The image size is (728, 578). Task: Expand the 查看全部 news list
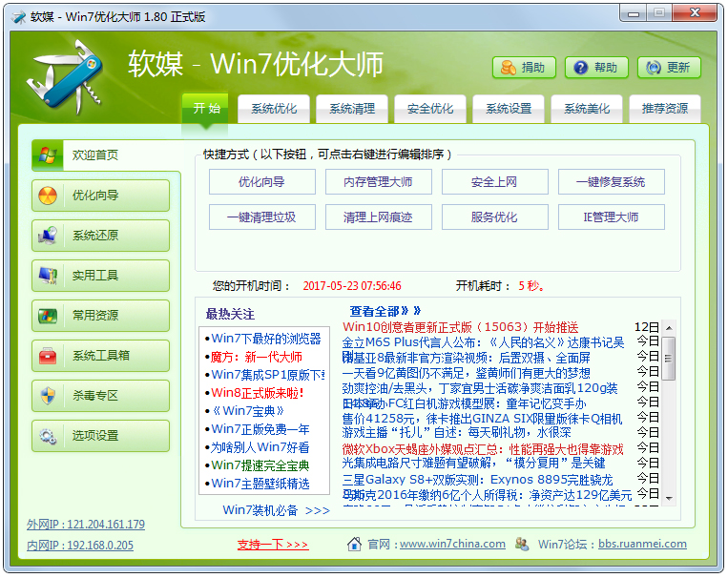pyautogui.click(x=385, y=311)
